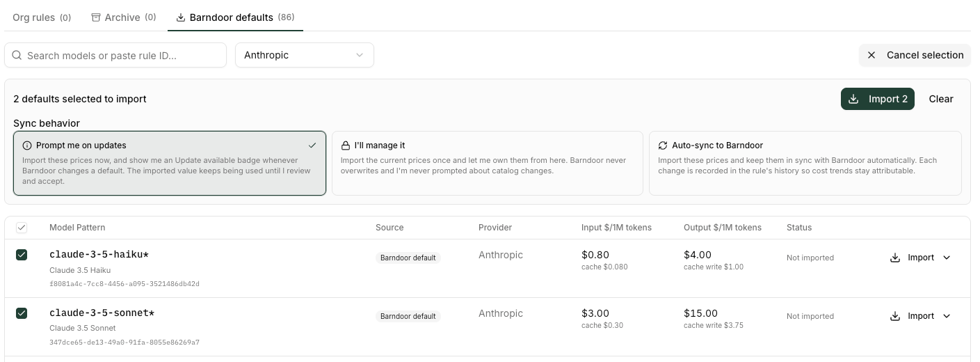The height and width of the screenshot is (362, 980).
Task: Expand import options chevron for claude-3-5-sonnet
Action: click(x=947, y=316)
